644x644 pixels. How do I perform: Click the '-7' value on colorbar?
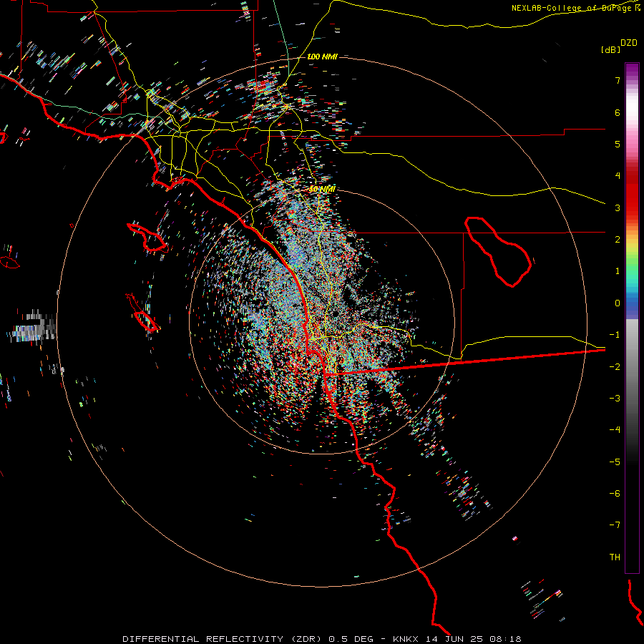[615, 525]
